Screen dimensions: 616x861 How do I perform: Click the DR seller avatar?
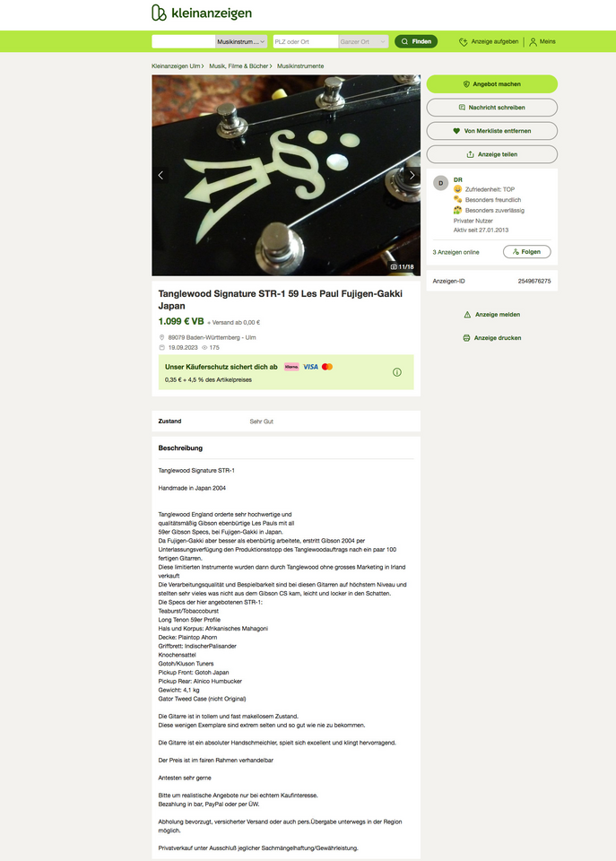[441, 183]
